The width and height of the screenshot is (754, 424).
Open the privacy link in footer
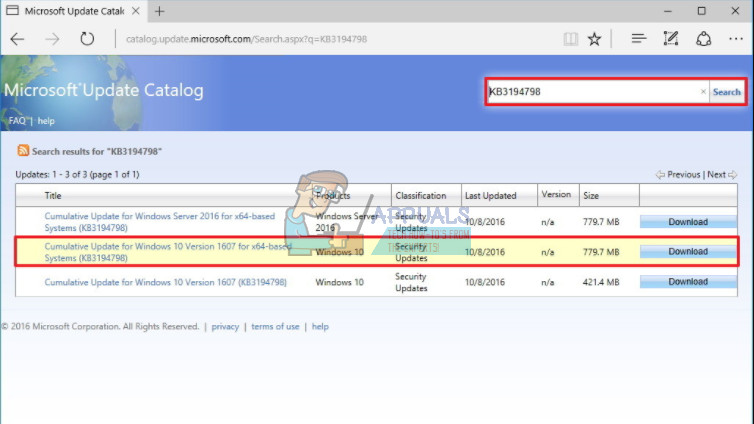[225, 326]
